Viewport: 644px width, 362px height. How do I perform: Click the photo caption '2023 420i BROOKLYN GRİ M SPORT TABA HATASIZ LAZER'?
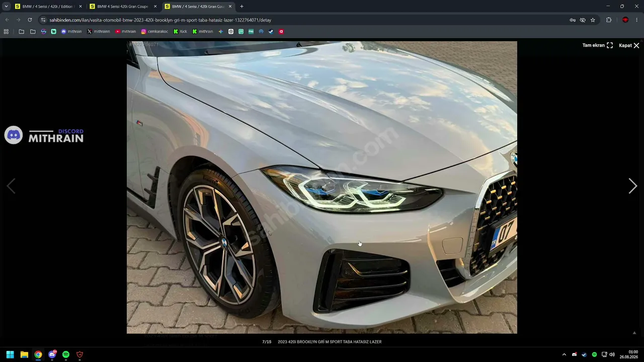tap(330, 342)
